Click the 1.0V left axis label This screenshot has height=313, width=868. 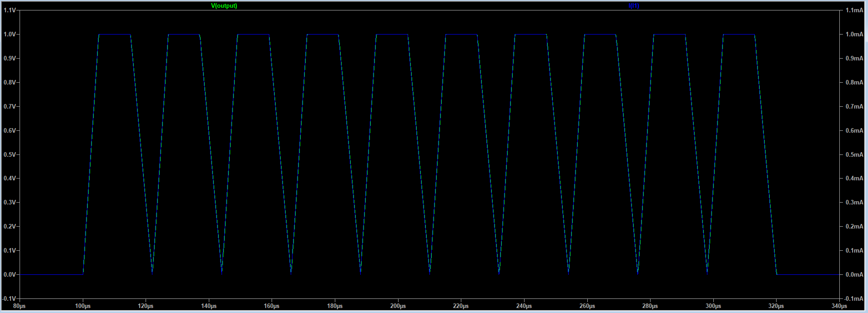[x=10, y=35]
